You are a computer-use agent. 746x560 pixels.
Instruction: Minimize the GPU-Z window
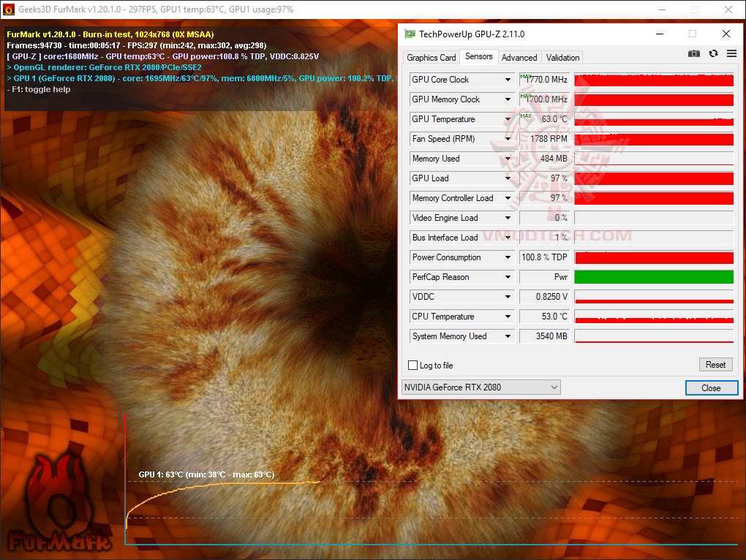click(x=660, y=34)
